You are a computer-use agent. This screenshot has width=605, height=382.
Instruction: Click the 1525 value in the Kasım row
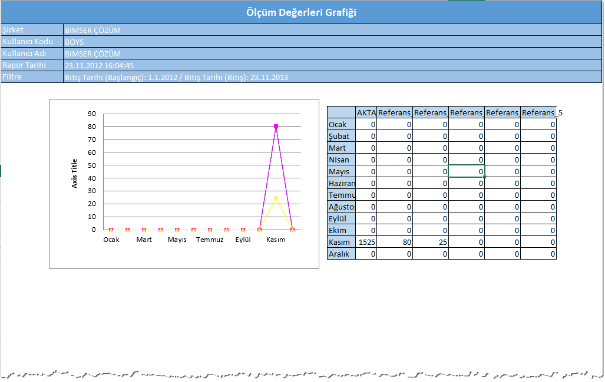click(366, 242)
